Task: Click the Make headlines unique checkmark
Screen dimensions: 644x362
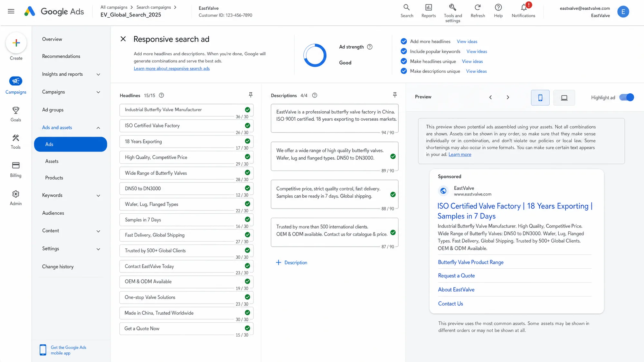Action: tap(404, 61)
